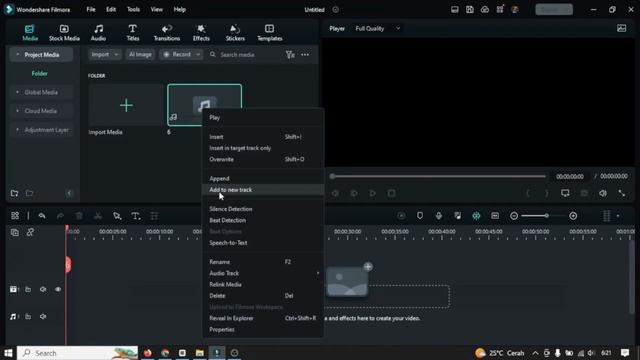This screenshot has height=360, width=640.
Task: Click the Import Media plus tile
Action: coord(126,105)
